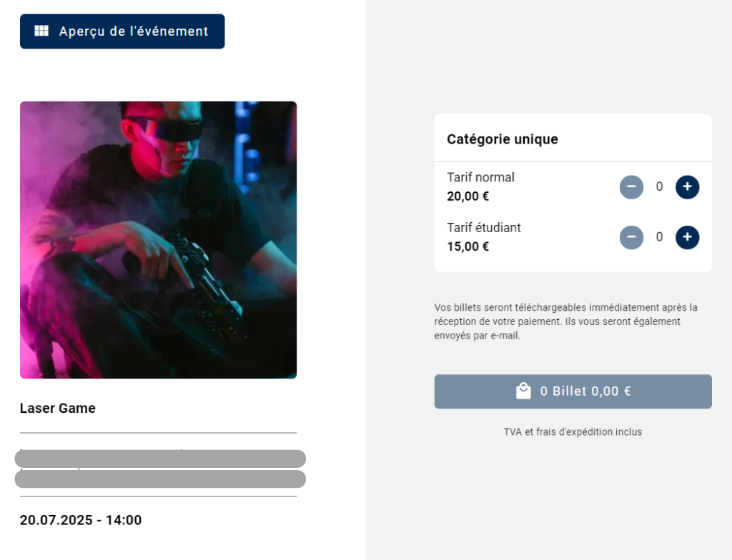Select the Tarif étudiant label
Viewport: 732px width, 560px height.
click(x=484, y=228)
